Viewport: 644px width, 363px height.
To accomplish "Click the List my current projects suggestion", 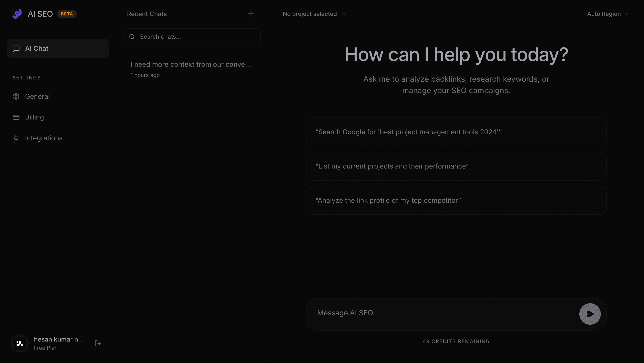I will click(456, 166).
